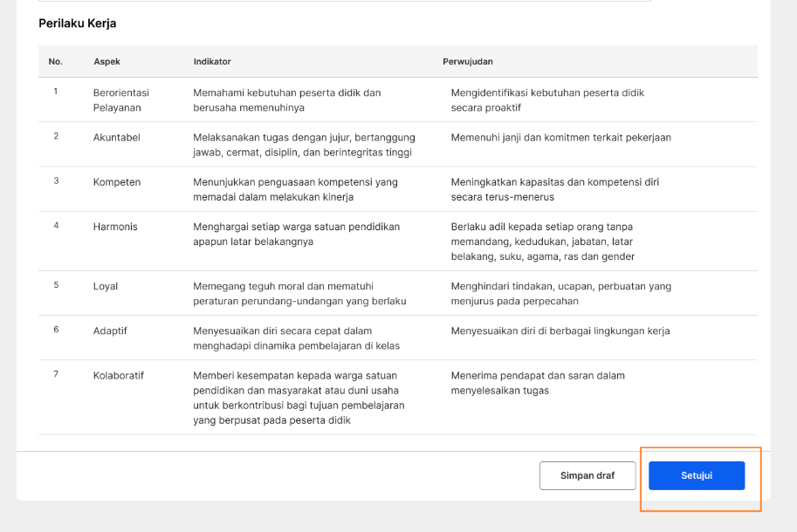Click the Loyal aspect cell

106,286
